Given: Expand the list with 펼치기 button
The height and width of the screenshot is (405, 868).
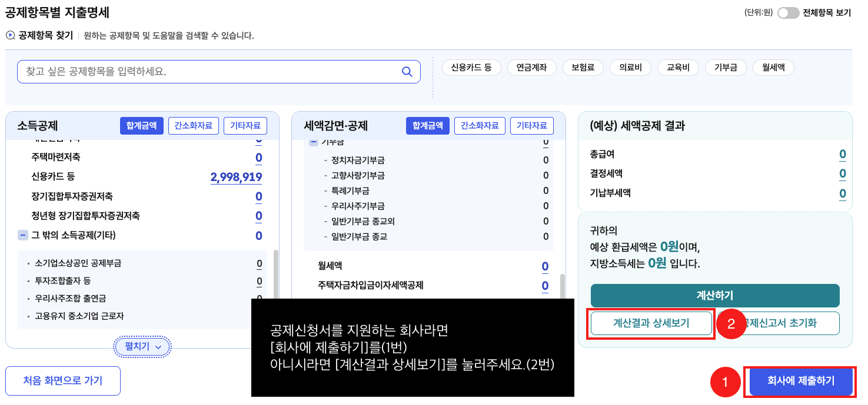Looking at the screenshot, I should 142,347.
